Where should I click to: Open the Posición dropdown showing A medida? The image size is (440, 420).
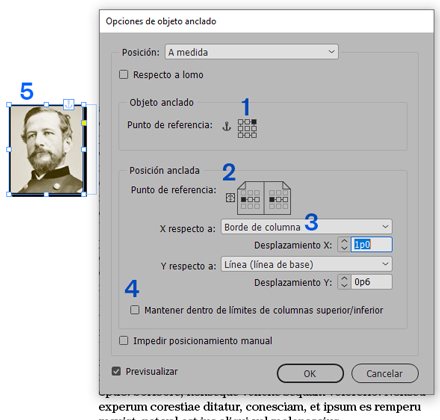(x=252, y=52)
